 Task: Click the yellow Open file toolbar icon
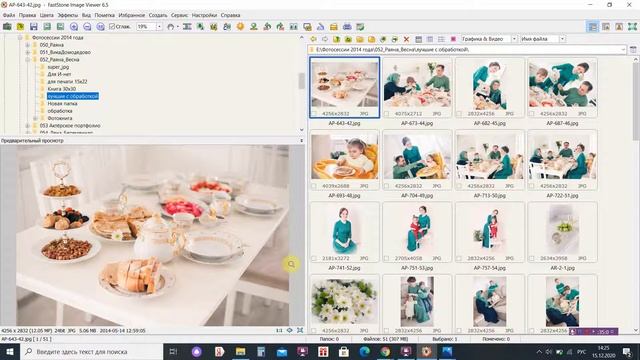coord(20,27)
